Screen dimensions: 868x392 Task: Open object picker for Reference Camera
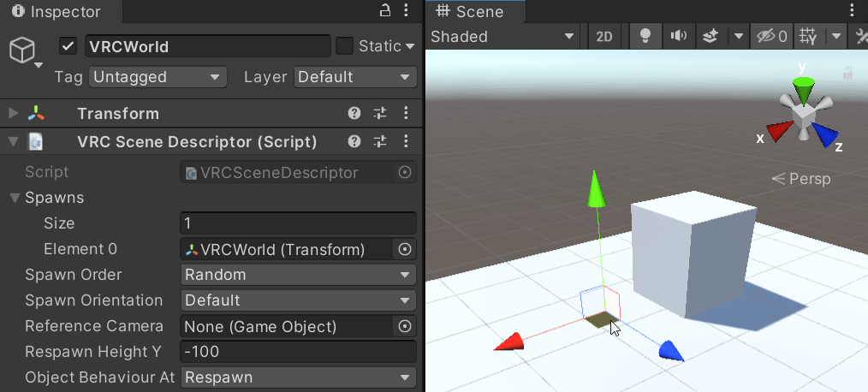point(405,326)
